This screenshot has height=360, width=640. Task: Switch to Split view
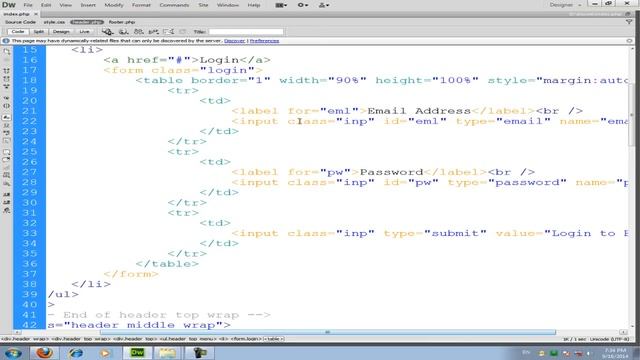coord(39,31)
